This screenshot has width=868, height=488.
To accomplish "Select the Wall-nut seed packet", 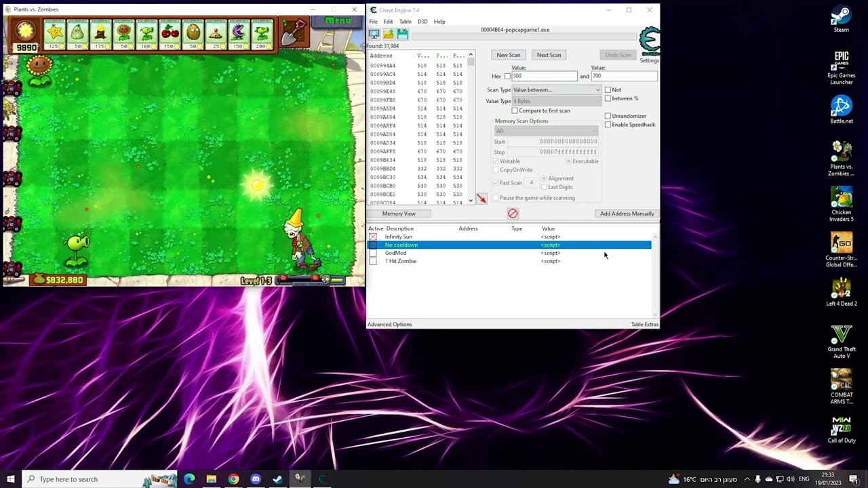I will coord(193,35).
